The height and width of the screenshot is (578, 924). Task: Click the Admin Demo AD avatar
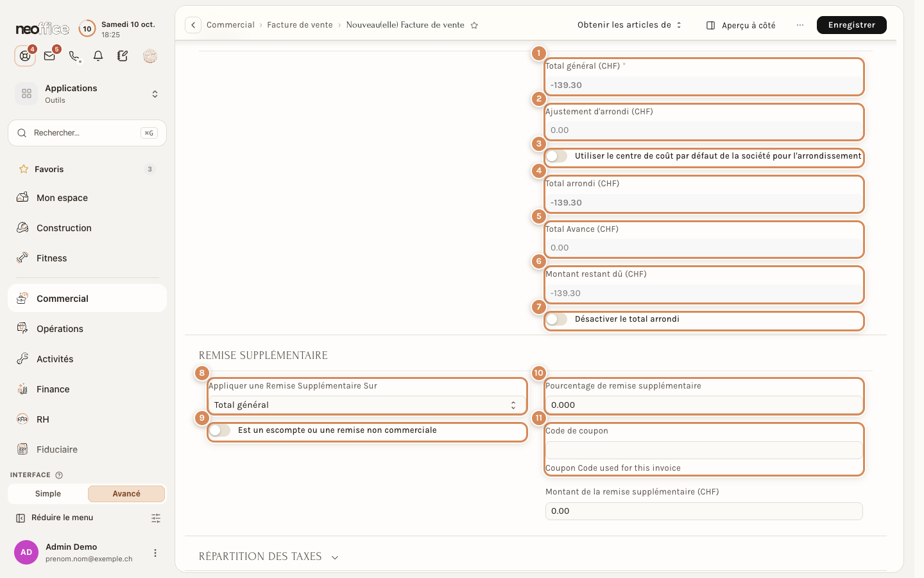click(x=26, y=552)
